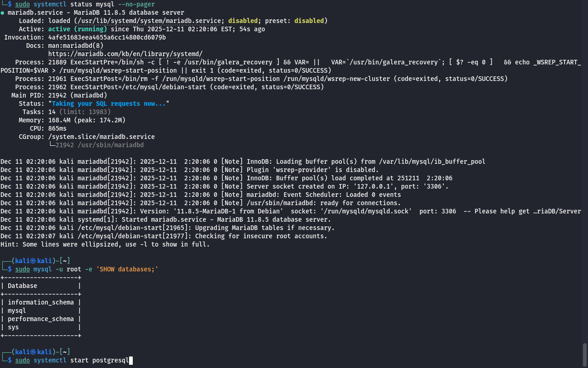Select the information_schema row in the table
The height and width of the screenshot is (368, 588).
[40, 302]
